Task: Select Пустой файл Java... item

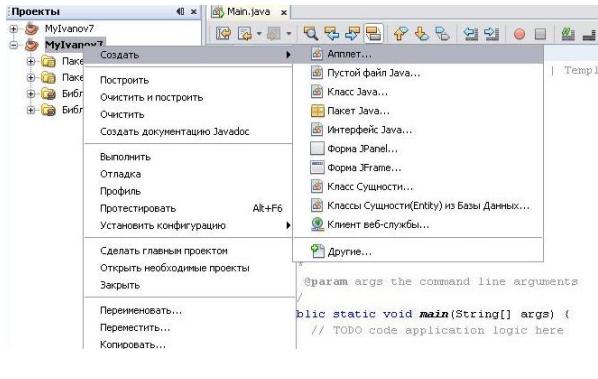Action: point(418,73)
